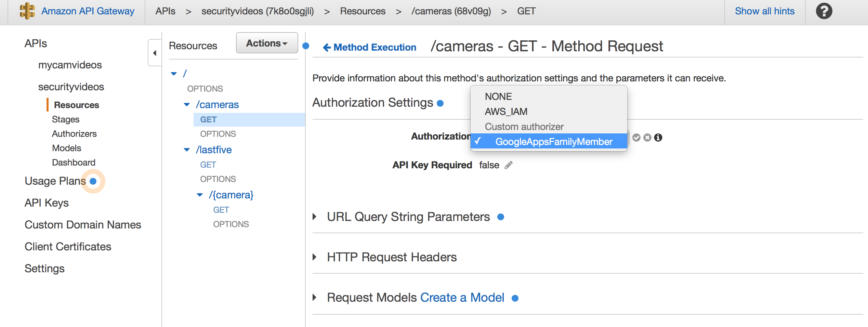Click hint dot beside URL Query String Parameters
Viewport: 868px width, 327px height.
tap(501, 217)
